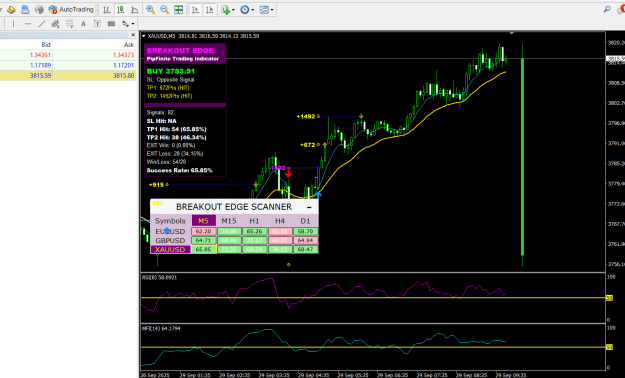This screenshot has height=378, width=625.
Task: Open the chart templates icon
Action: [264, 10]
